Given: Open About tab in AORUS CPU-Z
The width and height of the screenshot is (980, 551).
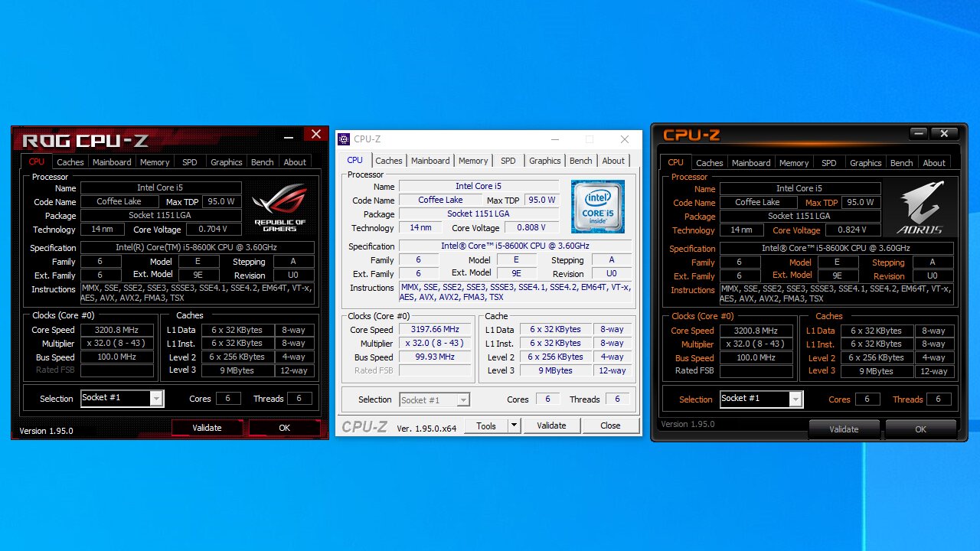Looking at the screenshot, I should coord(934,163).
